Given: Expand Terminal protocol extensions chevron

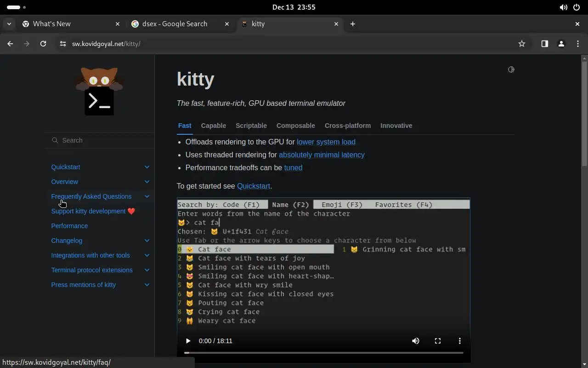Looking at the screenshot, I should (x=147, y=270).
